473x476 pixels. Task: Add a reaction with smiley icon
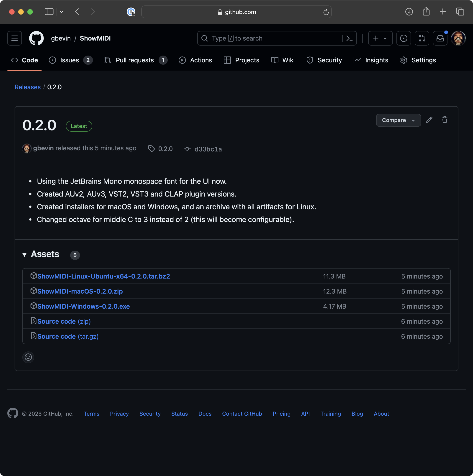coord(28,357)
